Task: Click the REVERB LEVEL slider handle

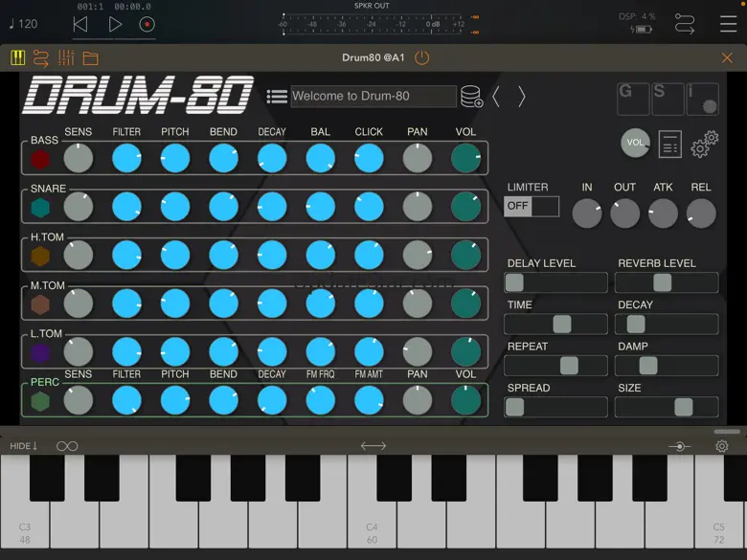Action: pyautogui.click(x=662, y=282)
